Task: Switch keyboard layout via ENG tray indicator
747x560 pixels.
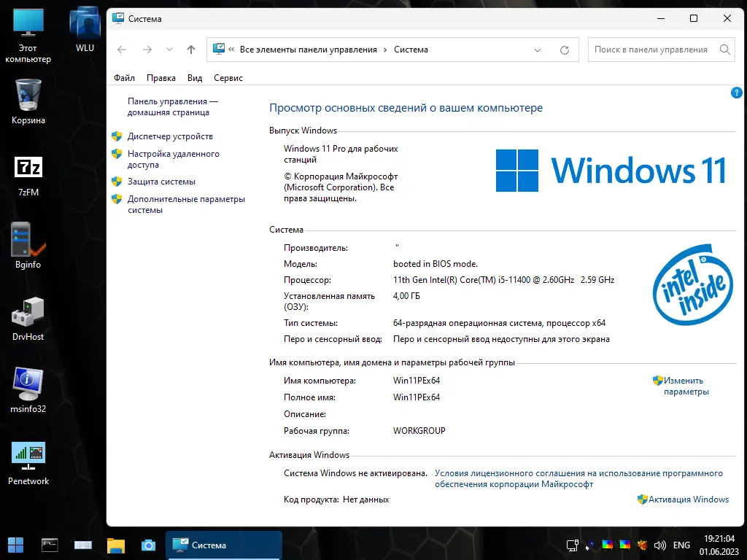Action: 681,545
